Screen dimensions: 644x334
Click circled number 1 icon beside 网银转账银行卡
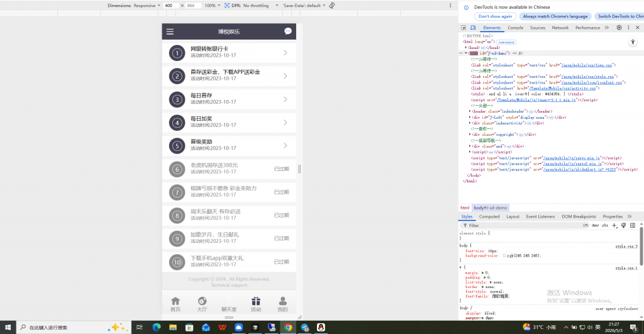coord(177,53)
